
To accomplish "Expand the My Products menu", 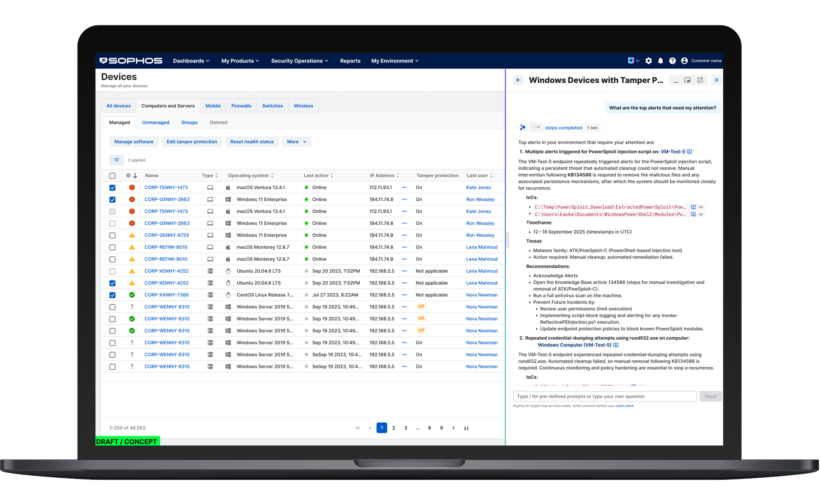I will point(240,61).
